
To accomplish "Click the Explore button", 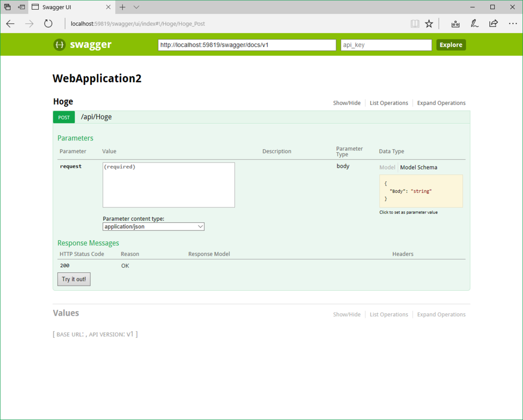I will [451, 45].
